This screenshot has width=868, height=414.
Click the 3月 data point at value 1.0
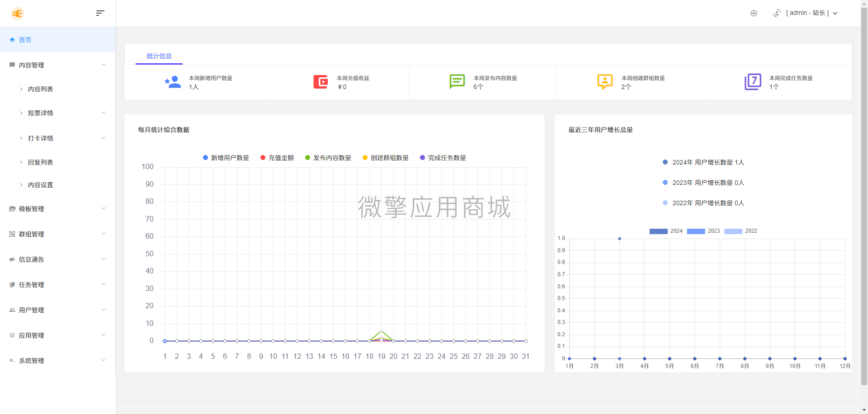(x=619, y=239)
